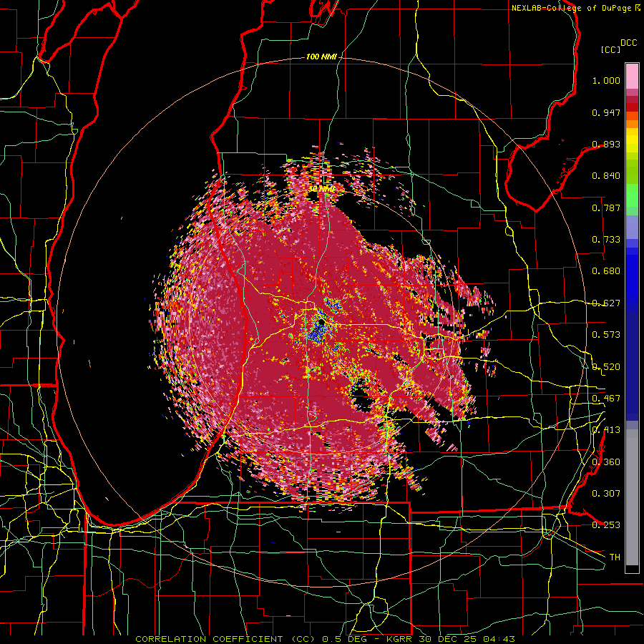Click the black echo-free hole southeast of radar

pyautogui.click(x=361, y=396)
